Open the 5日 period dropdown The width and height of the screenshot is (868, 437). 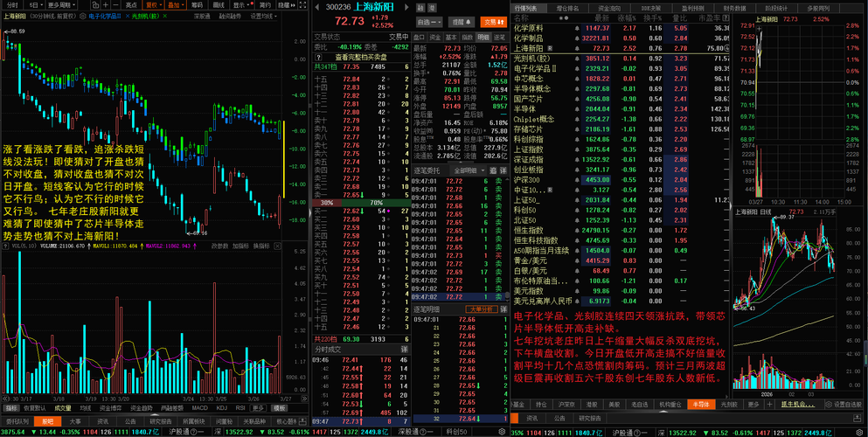pos(34,5)
